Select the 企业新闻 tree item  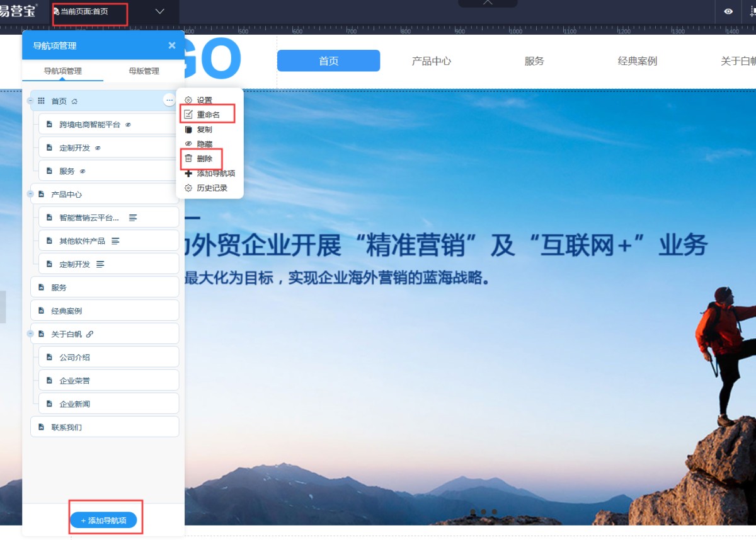(109, 404)
